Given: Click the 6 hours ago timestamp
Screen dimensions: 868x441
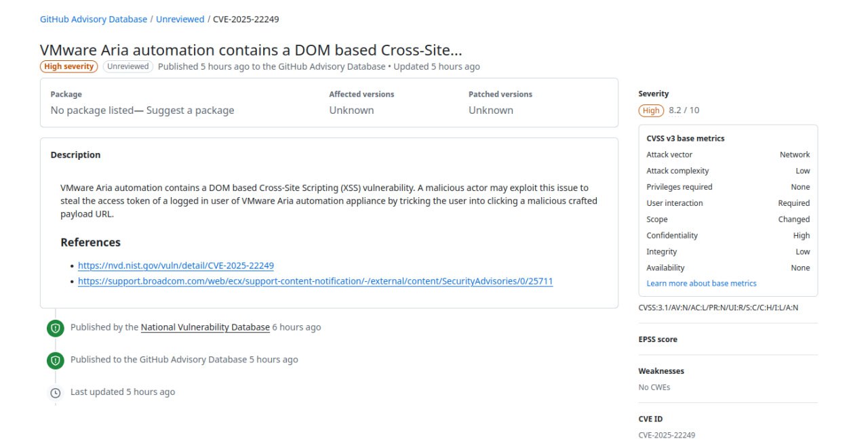Looking at the screenshot, I should click(x=296, y=327).
